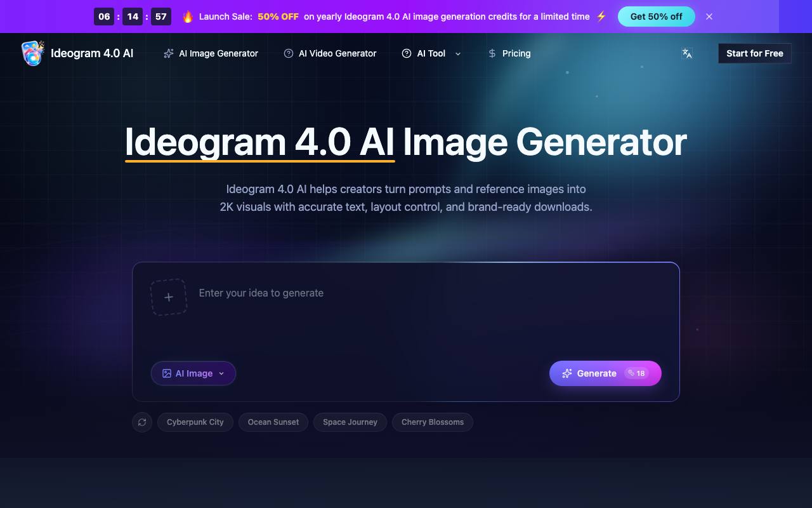Click the Get 50% off button
This screenshot has height=508, width=812.
click(x=657, y=17)
